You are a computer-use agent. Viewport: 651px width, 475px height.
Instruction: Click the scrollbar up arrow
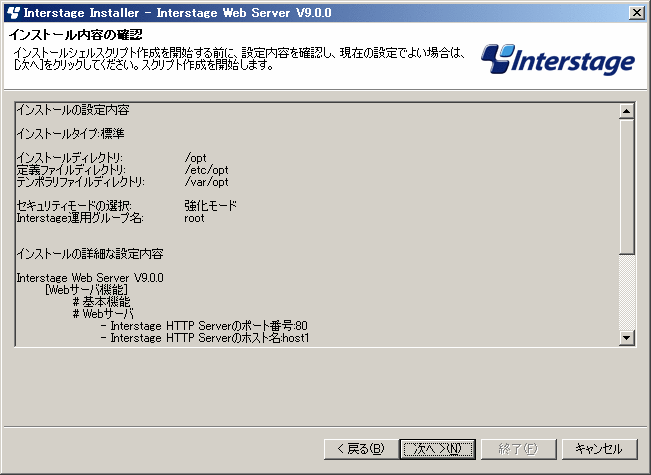click(626, 111)
